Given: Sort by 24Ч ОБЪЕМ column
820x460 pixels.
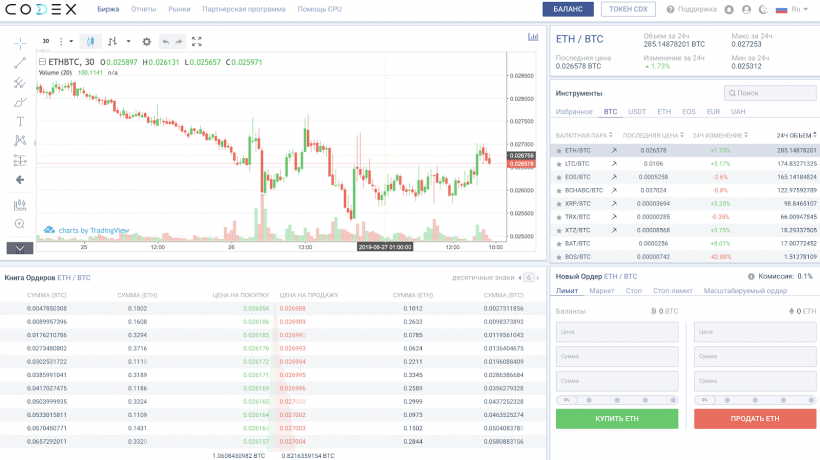Looking at the screenshot, I should coord(796,135).
